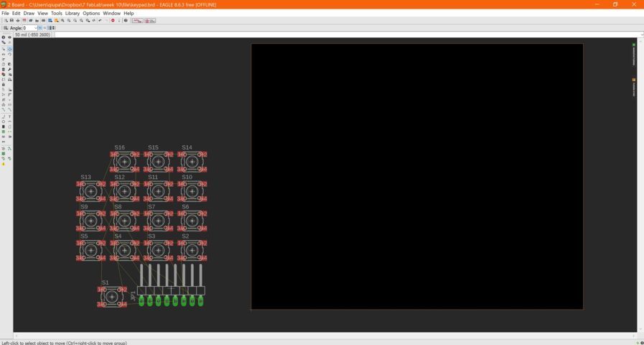Select the Lock tool

(4, 84)
